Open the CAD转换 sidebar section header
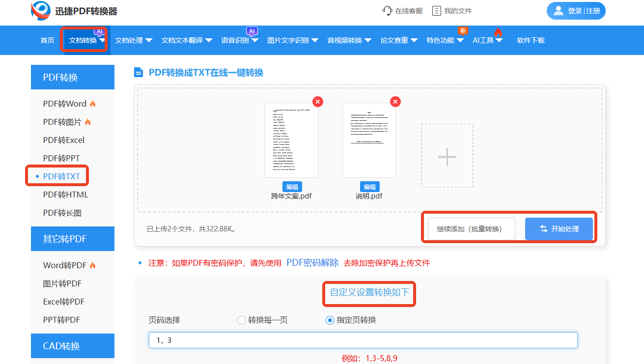The width and height of the screenshot is (644, 364). (x=73, y=346)
